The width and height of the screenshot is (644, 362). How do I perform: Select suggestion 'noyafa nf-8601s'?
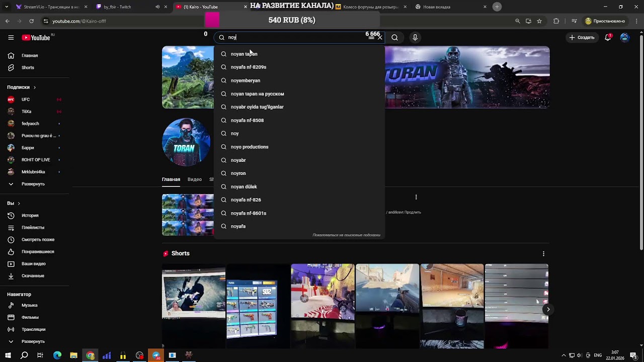(x=299, y=213)
